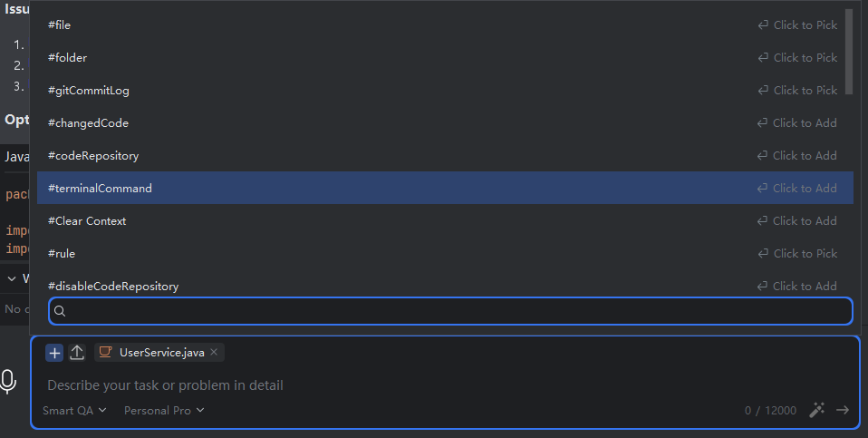The width and height of the screenshot is (868, 438).
Task: Click the #Clear Context option
Action: click(x=87, y=221)
